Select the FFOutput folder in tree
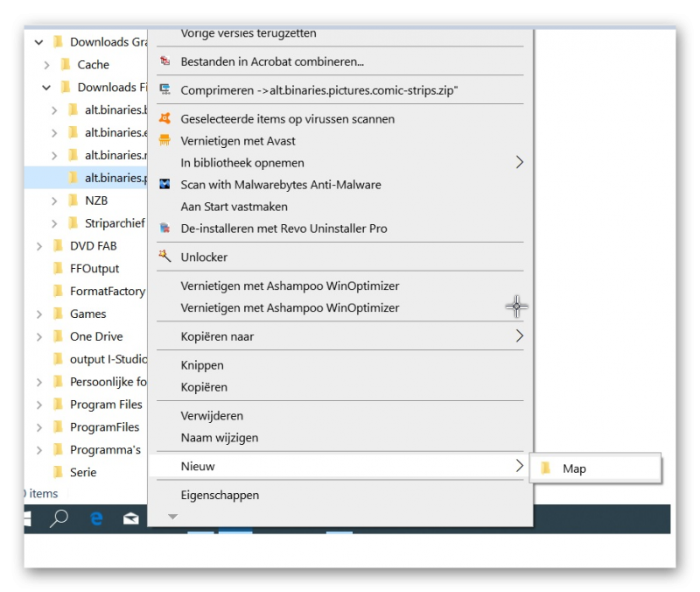 94,269
